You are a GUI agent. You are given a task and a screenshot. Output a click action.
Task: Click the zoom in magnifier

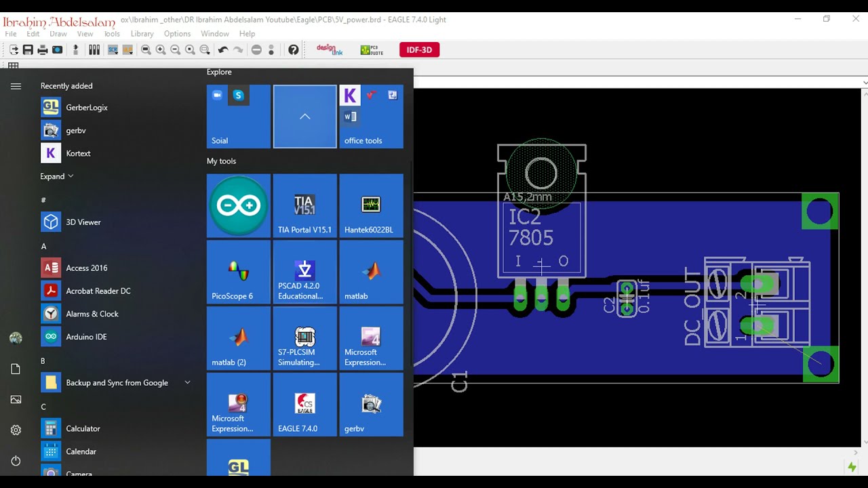click(x=161, y=49)
